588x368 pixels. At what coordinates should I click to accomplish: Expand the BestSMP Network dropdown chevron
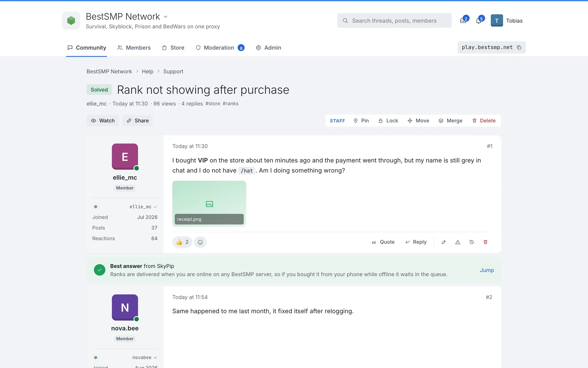coord(166,17)
